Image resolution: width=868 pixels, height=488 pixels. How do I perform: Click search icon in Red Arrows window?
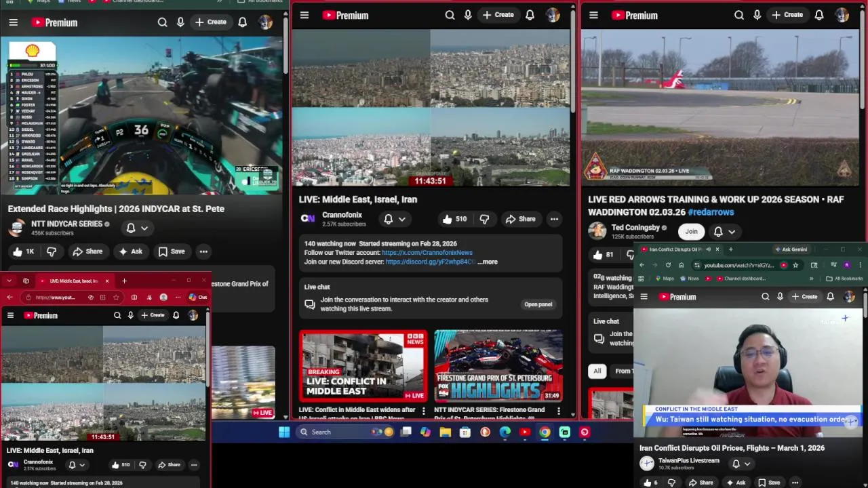[x=739, y=15]
